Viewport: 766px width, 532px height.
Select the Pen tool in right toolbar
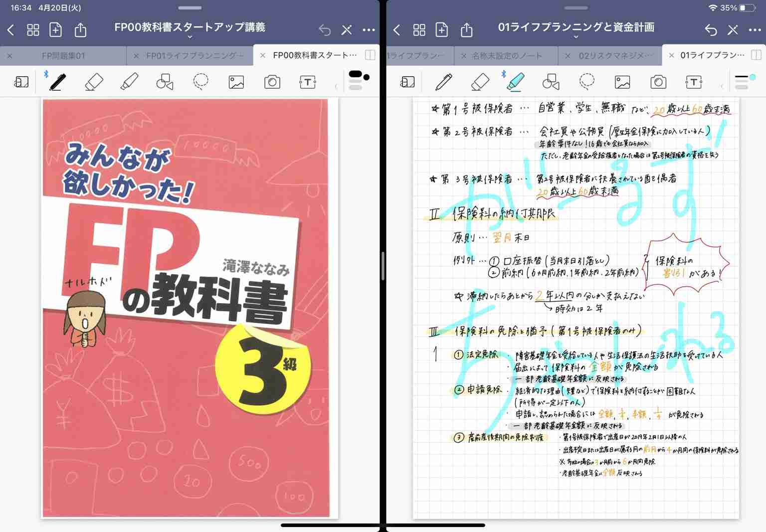443,82
